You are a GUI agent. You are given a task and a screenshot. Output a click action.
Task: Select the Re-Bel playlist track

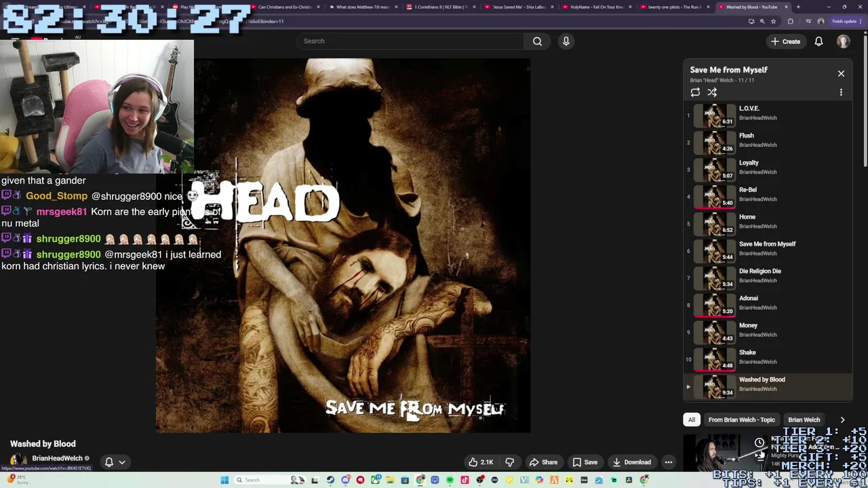tap(768, 197)
